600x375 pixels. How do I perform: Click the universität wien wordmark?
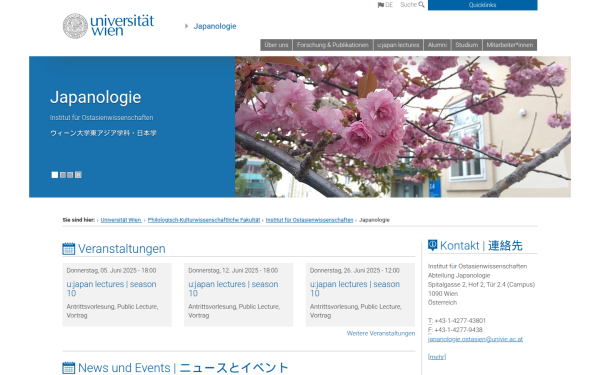coord(122,25)
